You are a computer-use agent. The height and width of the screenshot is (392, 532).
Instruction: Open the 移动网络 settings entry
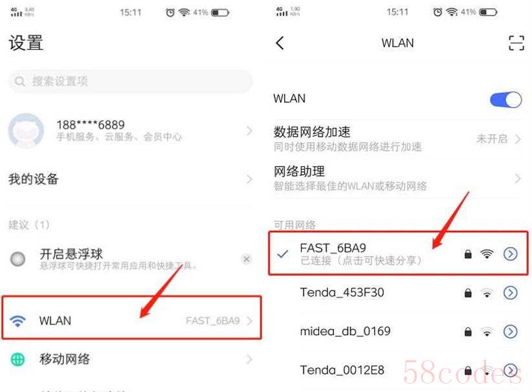(x=131, y=360)
